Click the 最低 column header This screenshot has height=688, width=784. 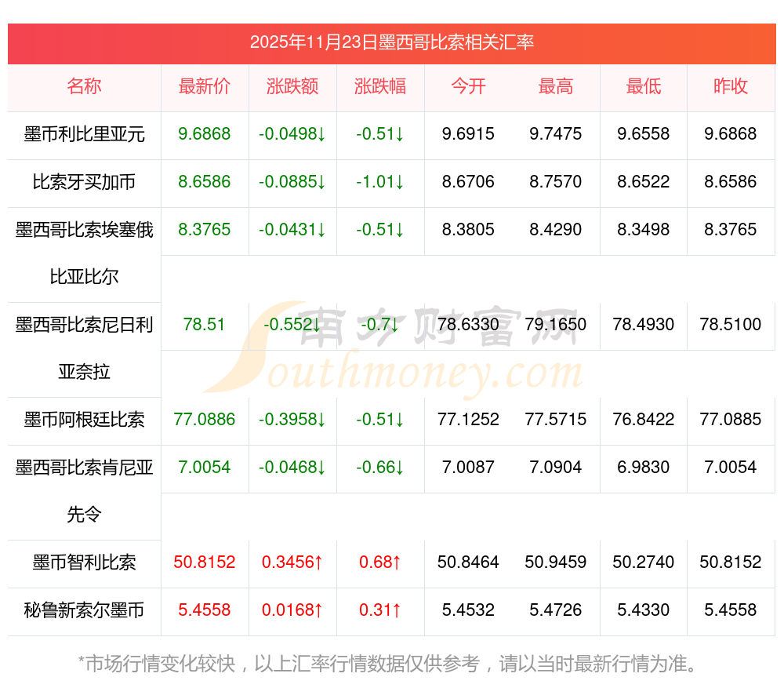click(x=644, y=86)
